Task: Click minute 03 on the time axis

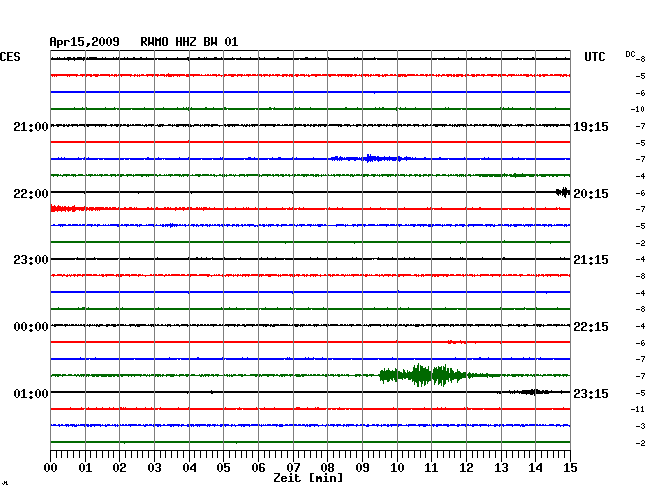Action: pyautogui.click(x=155, y=468)
